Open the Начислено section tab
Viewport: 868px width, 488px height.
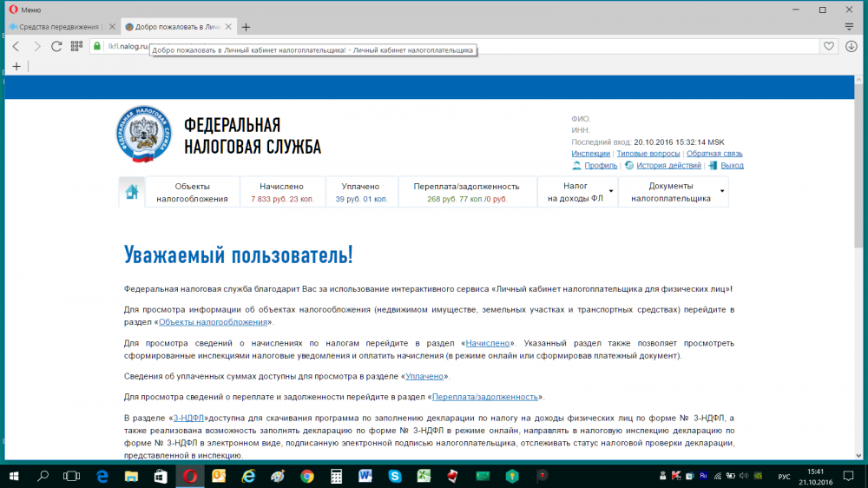pyautogui.click(x=282, y=192)
